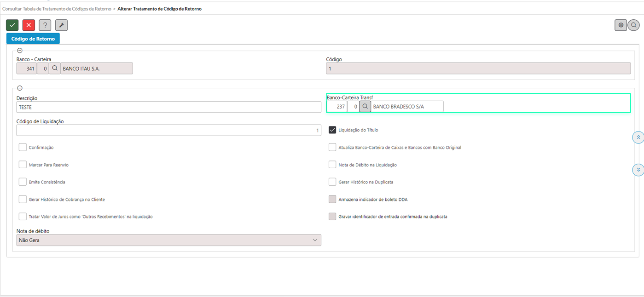Click the lookup magnifier beside Banco Bradesco
Image resolution: width=644 pixels, height=297 pixels.
pyautogui.click(x=365, y=106)
